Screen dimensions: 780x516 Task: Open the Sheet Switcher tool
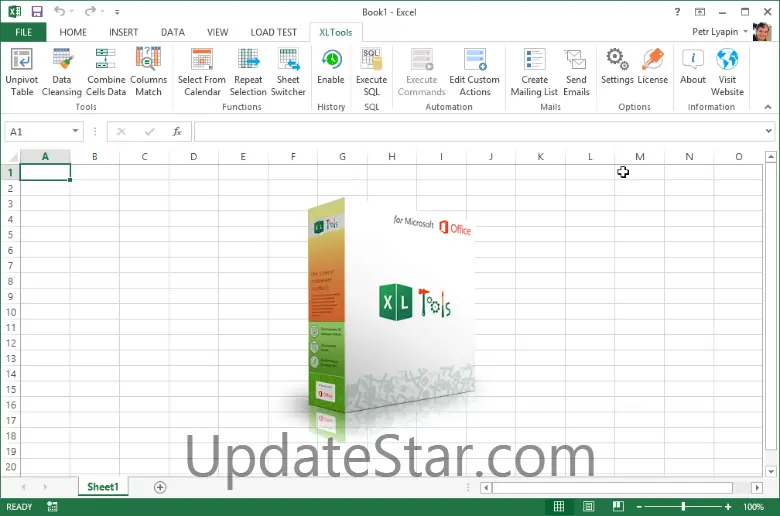coord(288,61)
